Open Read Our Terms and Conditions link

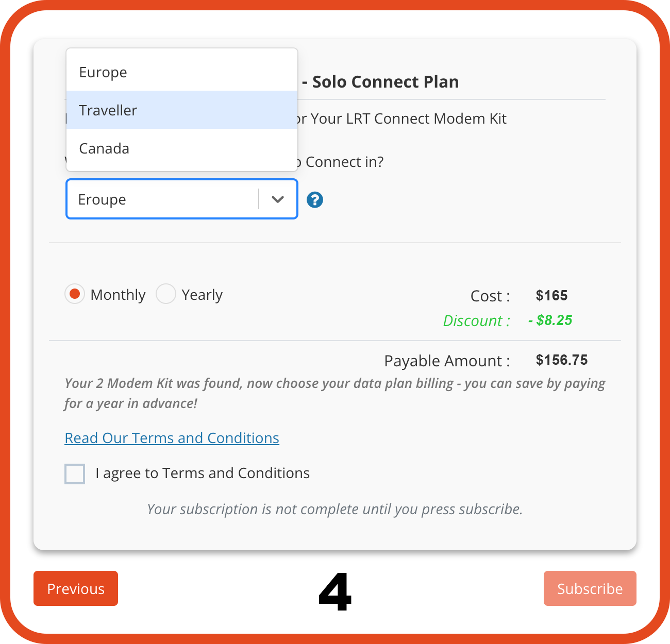click(172, 438)
